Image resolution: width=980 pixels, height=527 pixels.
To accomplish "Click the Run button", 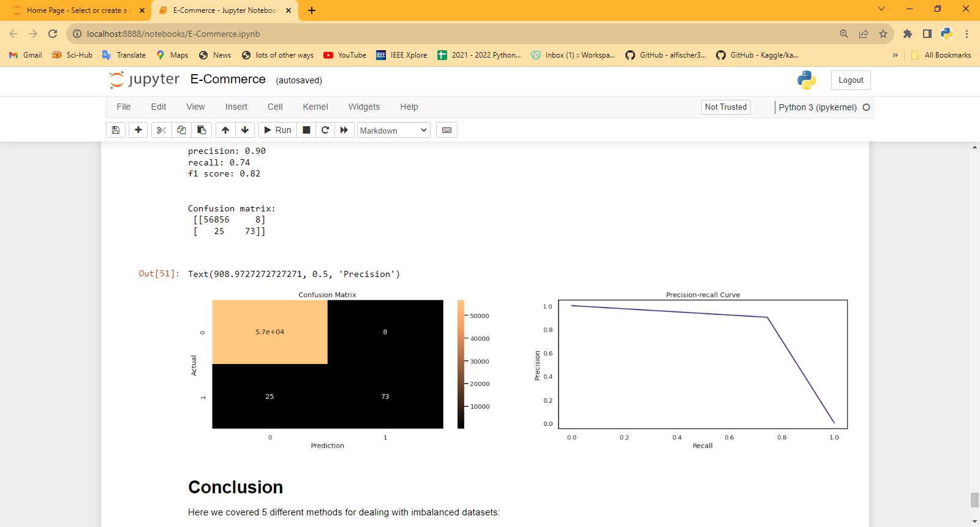I will [x=277, y=130].
